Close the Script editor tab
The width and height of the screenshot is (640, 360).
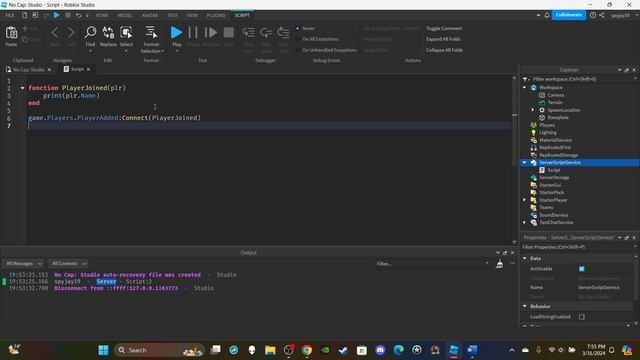pos(89,69)
